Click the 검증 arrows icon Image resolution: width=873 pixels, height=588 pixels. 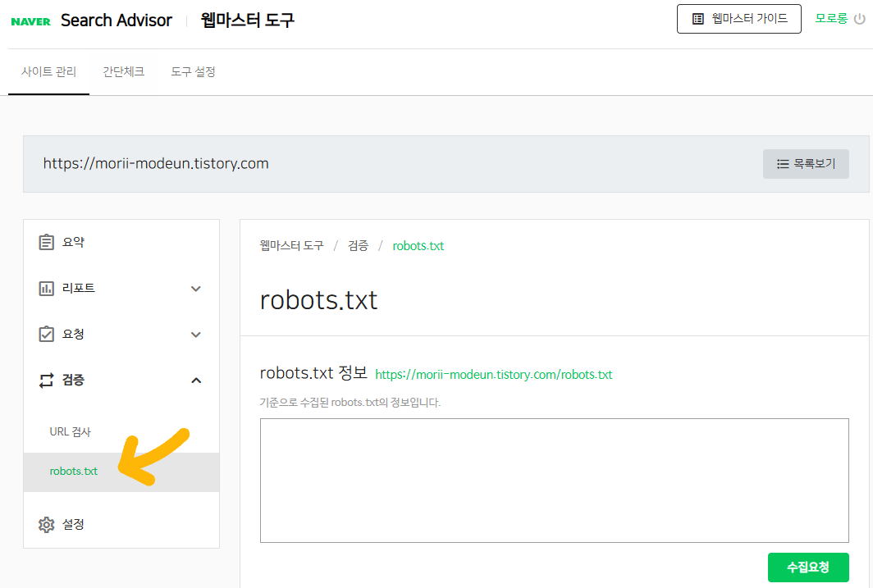tap(46, 380)
